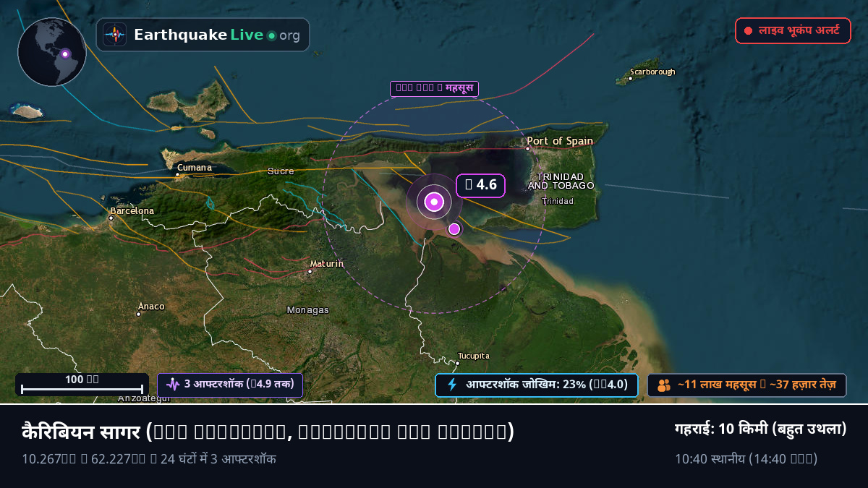Select the main epicenter bullseye marker
This screenshot has width=868, height=488.
coord(434,202)
